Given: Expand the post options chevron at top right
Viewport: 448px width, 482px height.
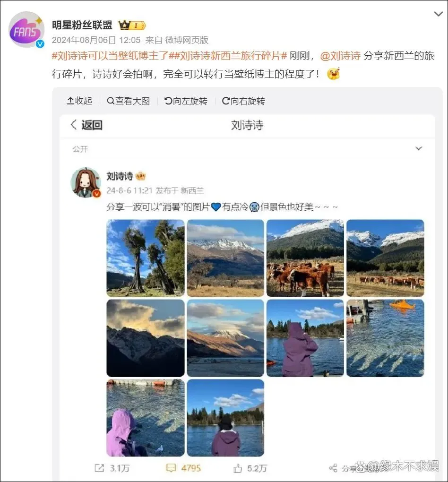Looking at the screenshot, I should tap(438, 14).
